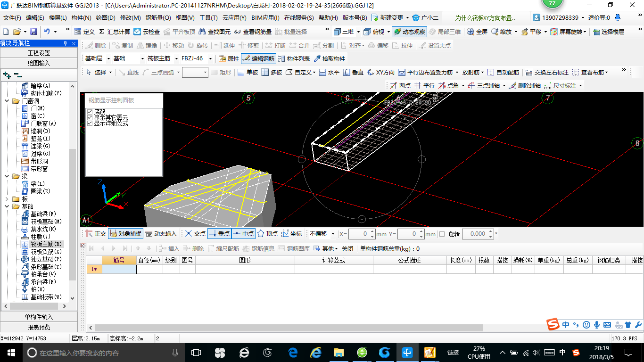Select 拾取构件 pick component tool

329,59
